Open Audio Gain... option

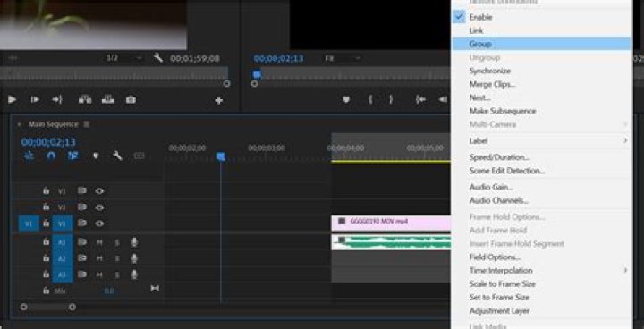click(x=541, y=187)
